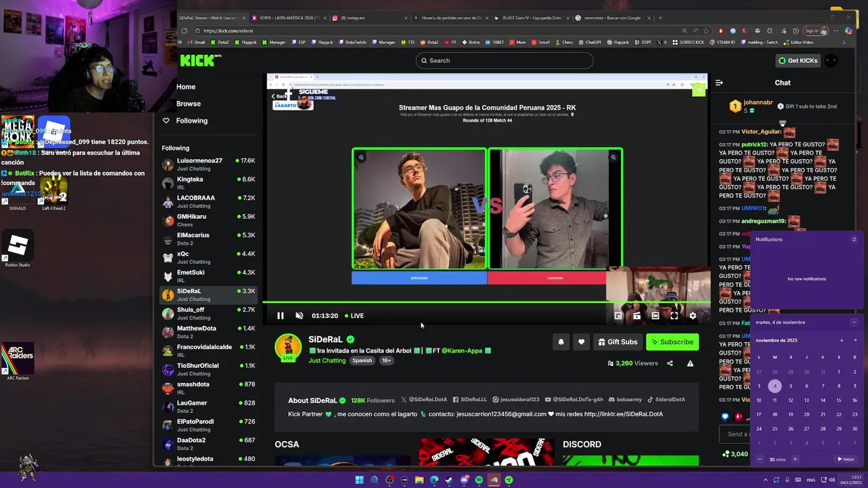Click the Spanish language tag

(362, 361)
